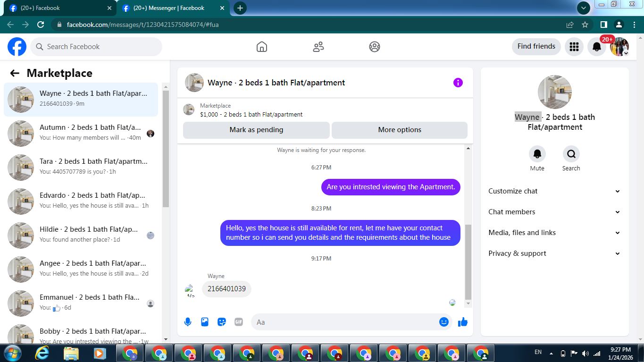Click the browser address bar URL
644x362 pixels.
(143, 25)
